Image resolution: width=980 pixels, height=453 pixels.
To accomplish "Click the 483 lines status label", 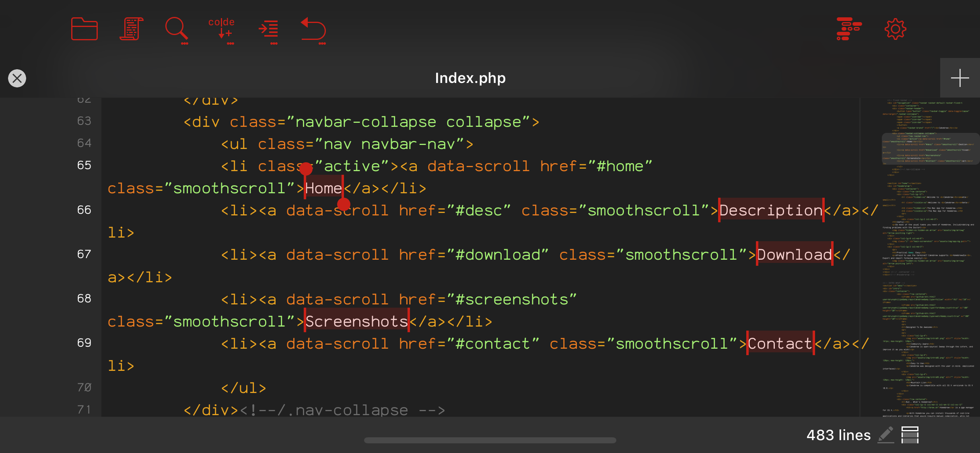I will [x=838, y=435].
